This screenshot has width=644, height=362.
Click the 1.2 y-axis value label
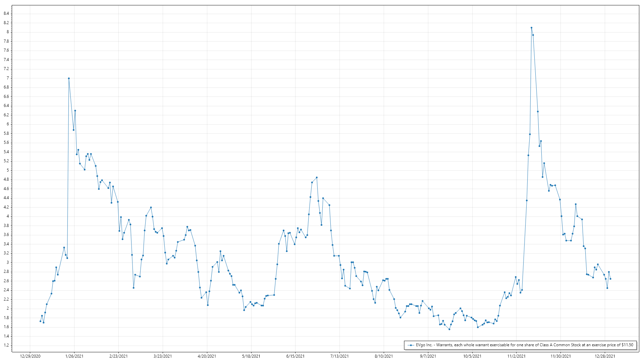click(6, 345)
